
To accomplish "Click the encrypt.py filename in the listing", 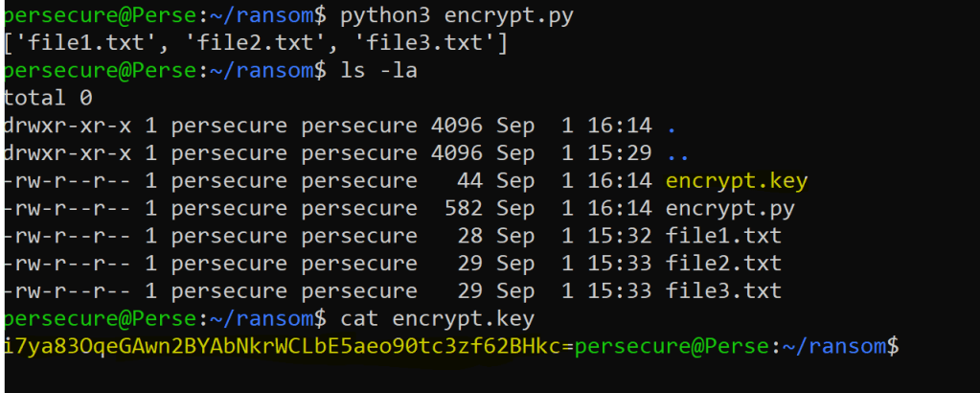I will pos(729,208).
